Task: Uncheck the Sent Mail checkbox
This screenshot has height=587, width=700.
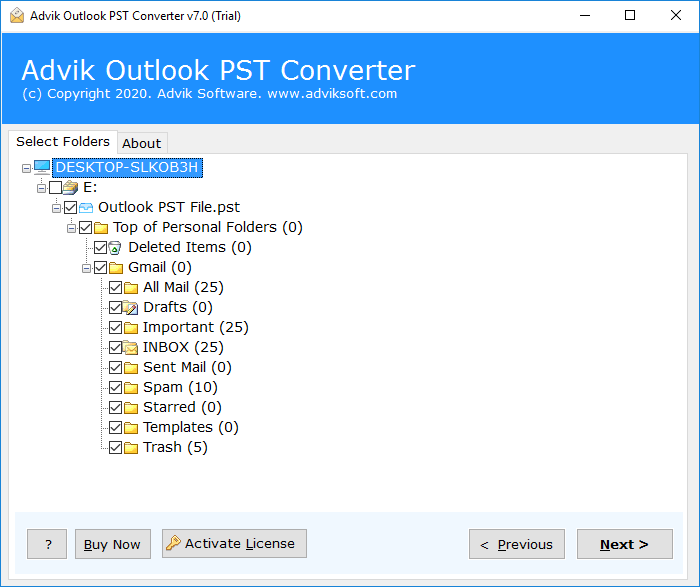Action: 116,368
